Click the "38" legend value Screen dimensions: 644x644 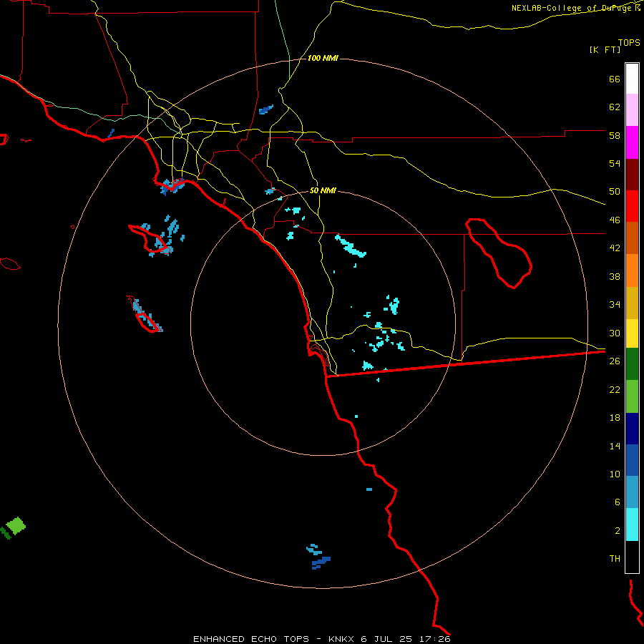pyautogui.click(x=615, y=276)
